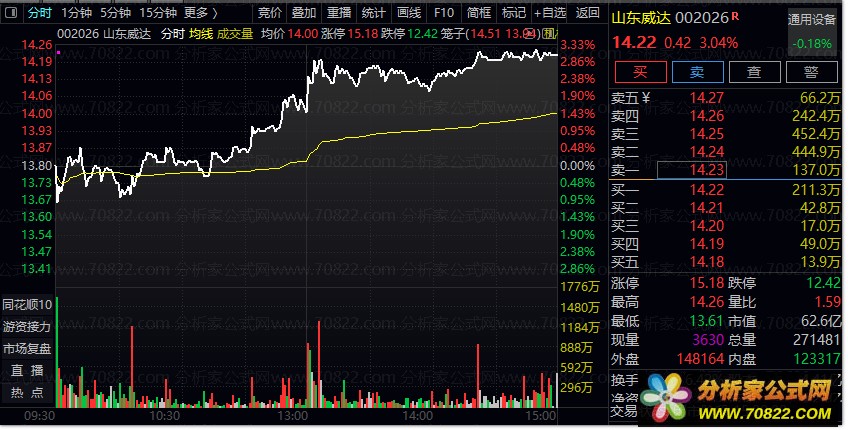The image size is (848, 430).
Task: Click the 最高 value 14.26
Action: point(706,302)
